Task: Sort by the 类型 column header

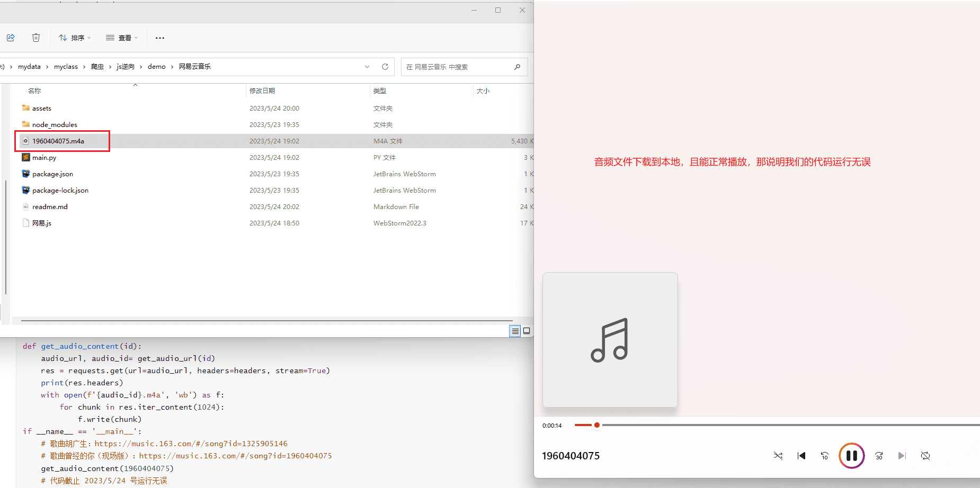Action: click(380, 91)
